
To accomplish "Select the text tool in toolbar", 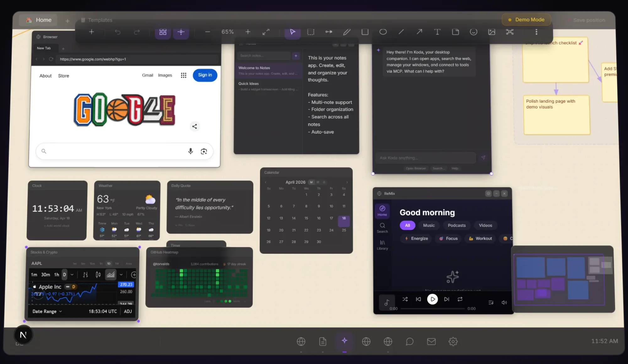I will [x=437, y=32].
